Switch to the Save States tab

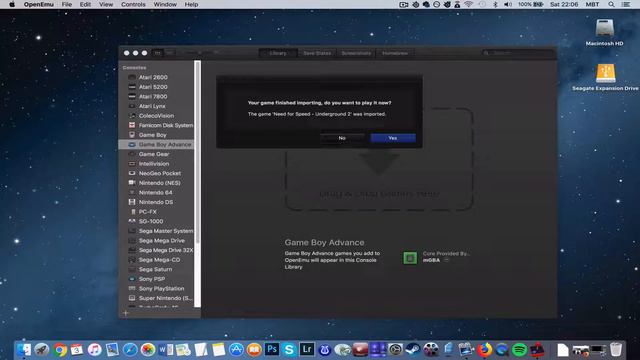tap(317, 53)
